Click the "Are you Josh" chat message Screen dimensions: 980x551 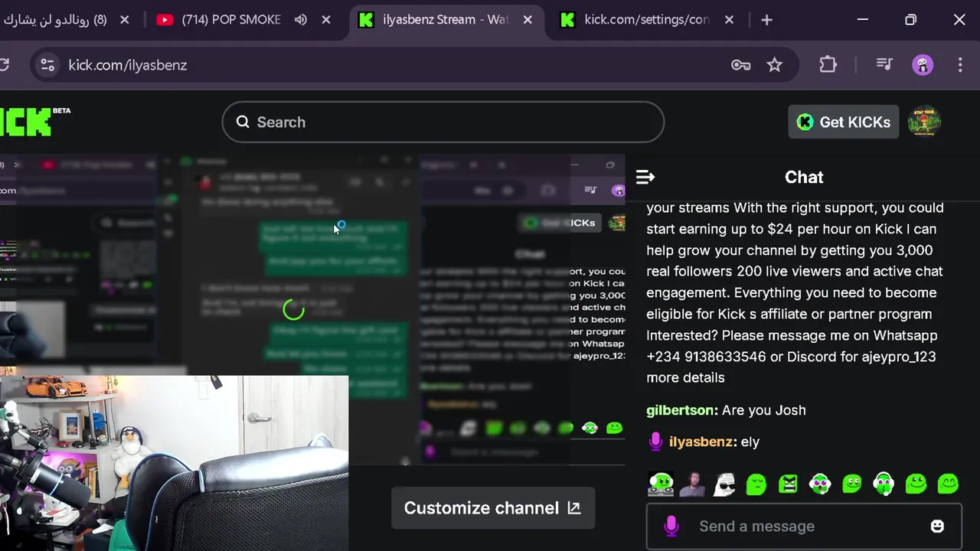coord(763,410)
